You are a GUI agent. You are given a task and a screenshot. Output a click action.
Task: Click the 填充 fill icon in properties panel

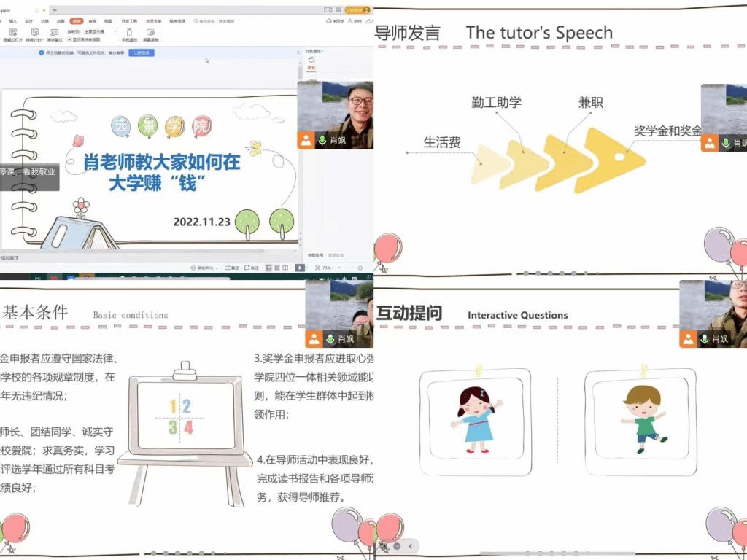(x=311, y=61)
